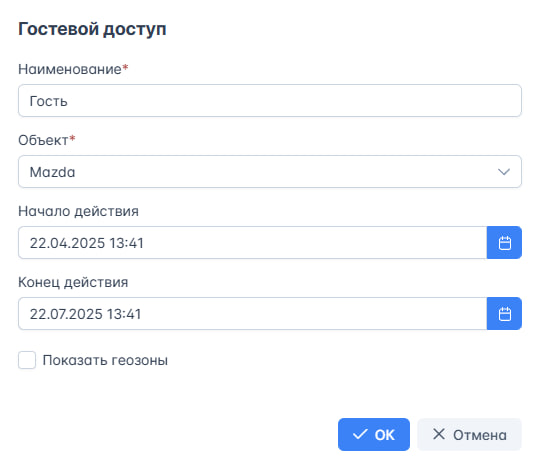541x468 pixels.
Task: Click the Конец действия label
Action: (73, 282)
